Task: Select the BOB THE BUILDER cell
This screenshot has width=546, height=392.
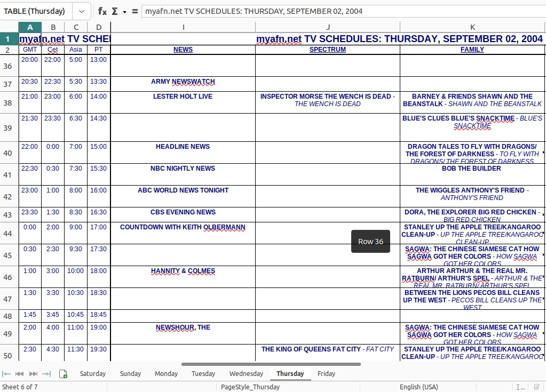Action: (472, 174)
